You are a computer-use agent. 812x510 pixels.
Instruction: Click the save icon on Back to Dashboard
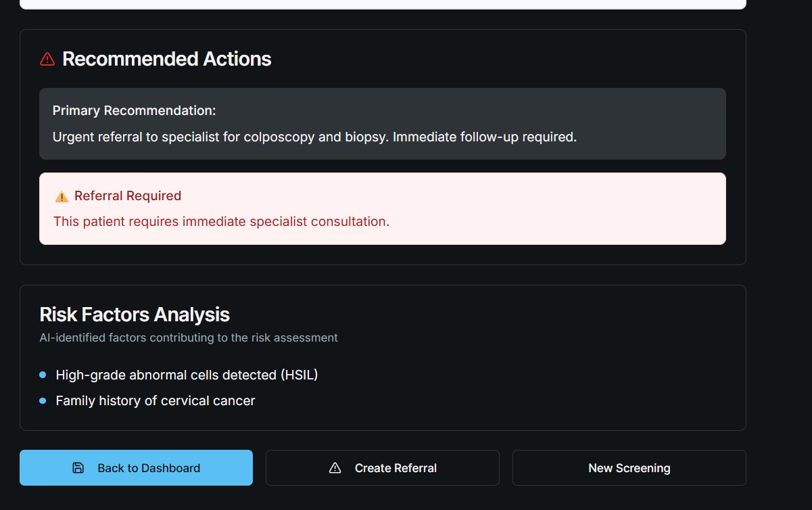click(x=78, y=468)
